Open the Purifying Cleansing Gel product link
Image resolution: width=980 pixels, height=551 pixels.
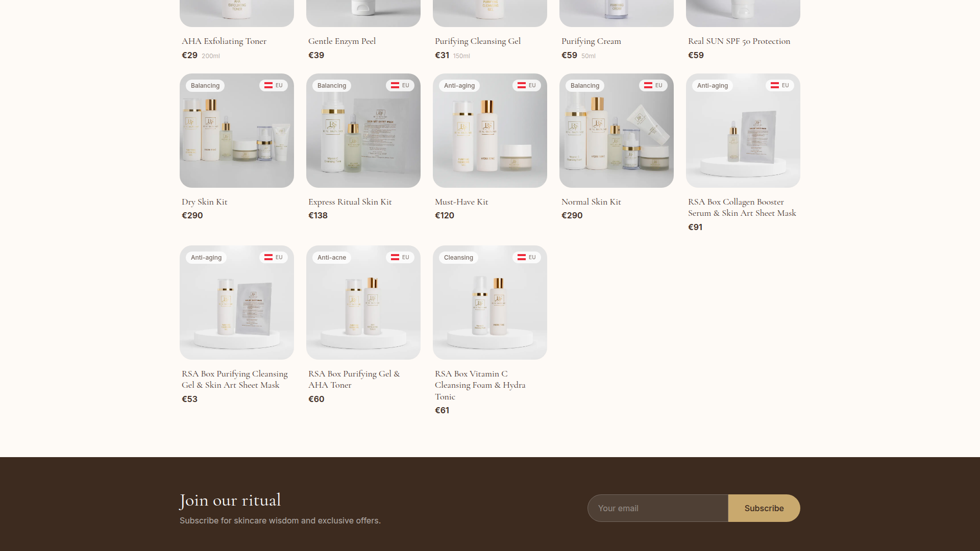pyautogui.click(x=477, y=41)
